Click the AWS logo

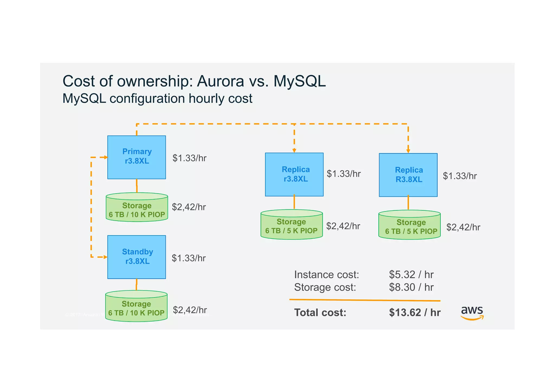[x=472, y=313]
